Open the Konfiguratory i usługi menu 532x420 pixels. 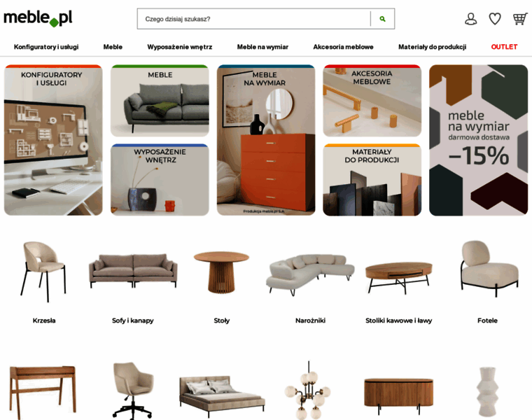46,47
